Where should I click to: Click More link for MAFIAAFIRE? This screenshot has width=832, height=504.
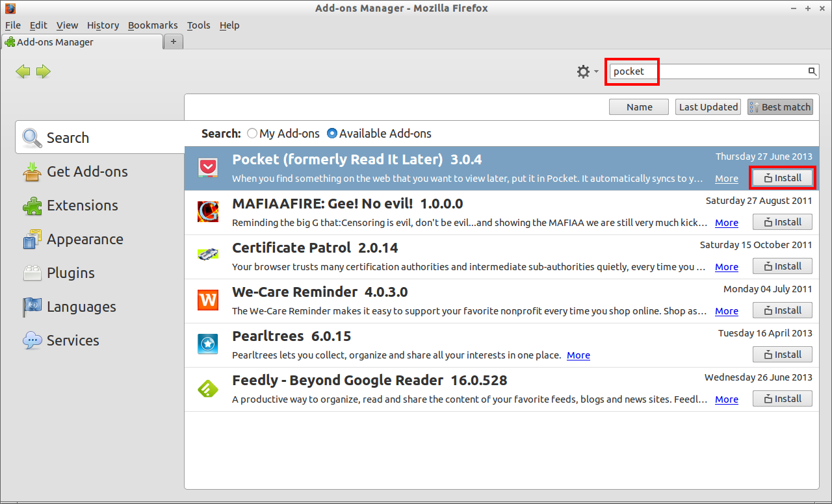[x=727, y=223]
